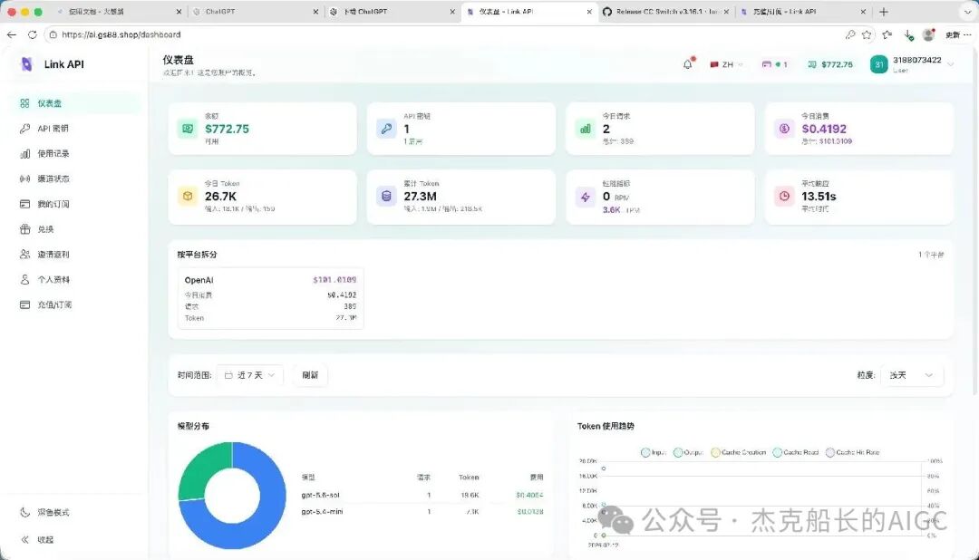Go back with the browser back arrow
The width and height of the screenshot is (979, 560).
click(x=11, y=35)
